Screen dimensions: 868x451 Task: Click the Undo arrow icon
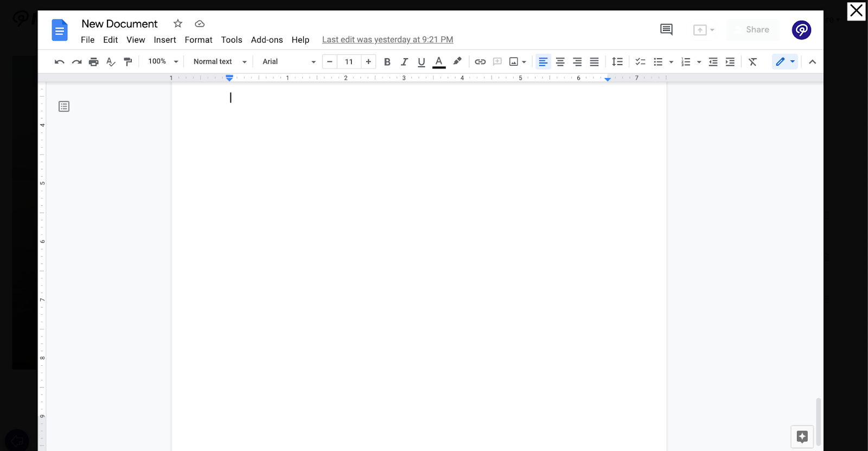(x=59, y=62)
